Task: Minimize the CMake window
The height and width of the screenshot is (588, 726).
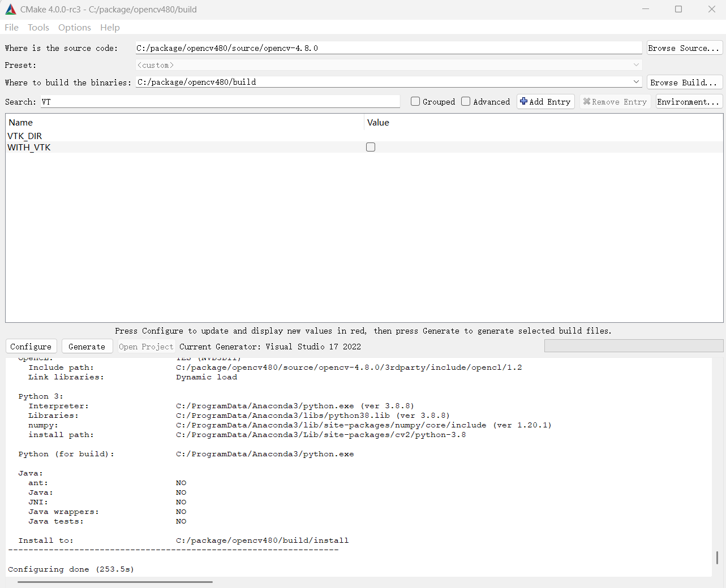Action: (x=646, y=9)
